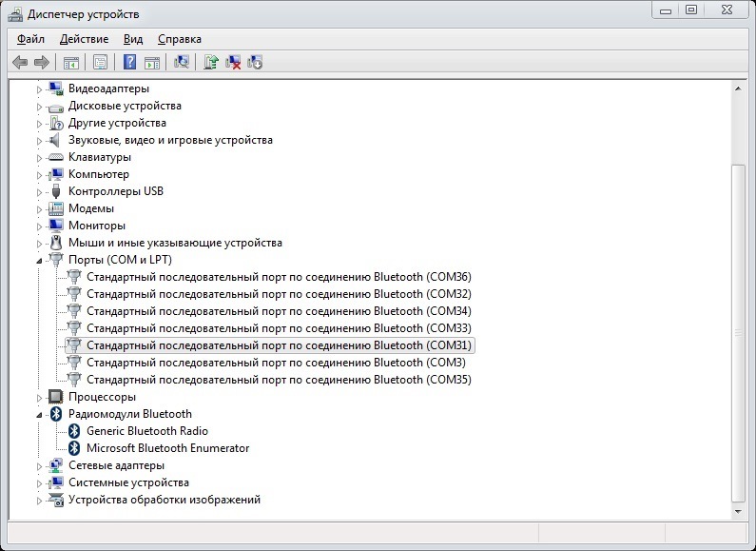Expand the Другие устройства node
Screen dimensions: 756x551
[40, 124]
